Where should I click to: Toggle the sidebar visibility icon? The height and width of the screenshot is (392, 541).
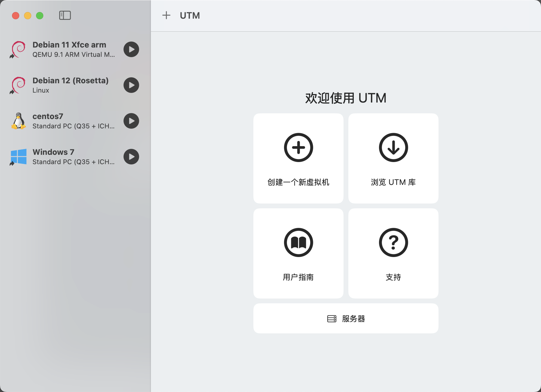coord(65,15)
